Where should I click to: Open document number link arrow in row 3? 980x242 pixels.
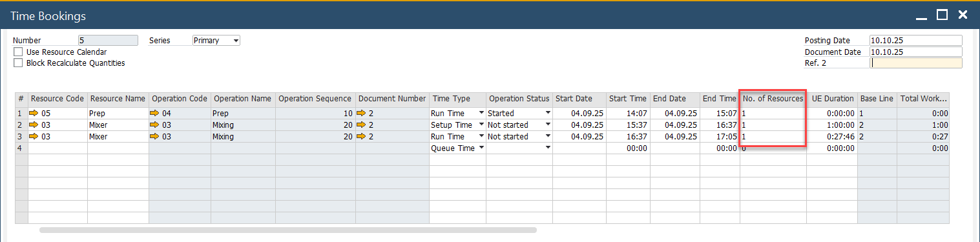tap(362, 136)
